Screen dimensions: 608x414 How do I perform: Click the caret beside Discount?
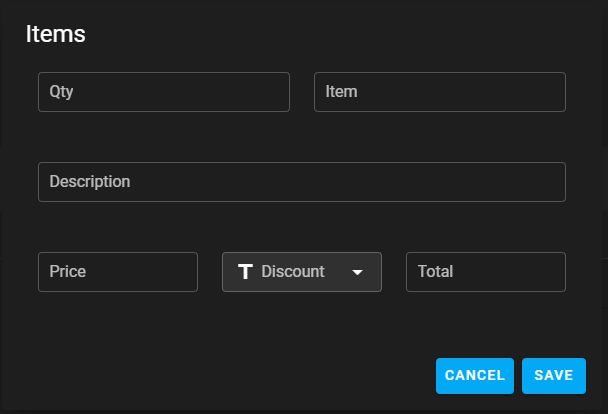[x=357, y=272]
